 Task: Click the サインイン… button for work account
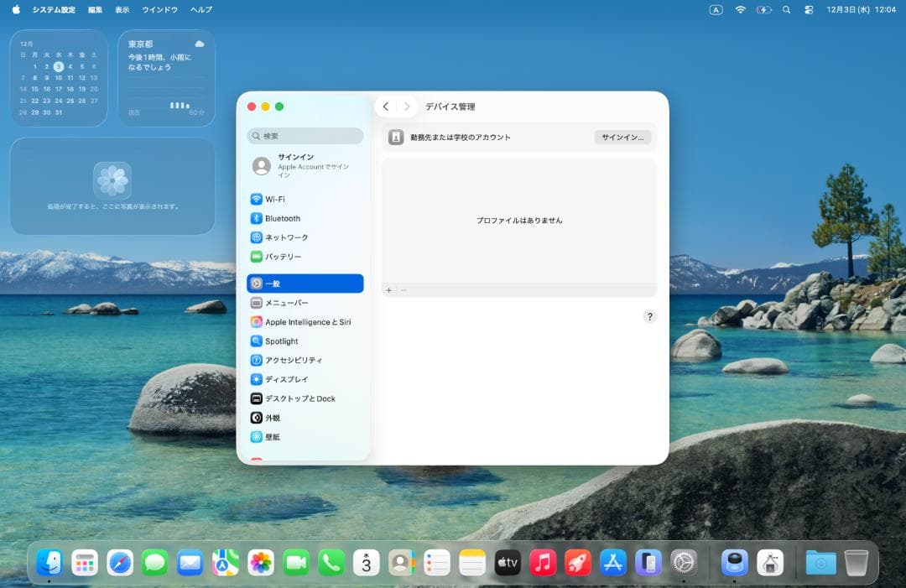coord(622,136)
